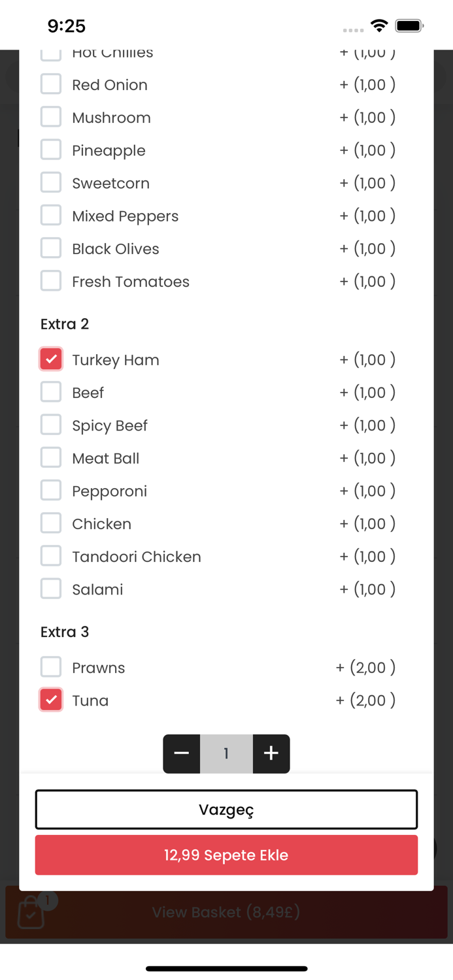Tap the shopping basket bag icon

31,912
